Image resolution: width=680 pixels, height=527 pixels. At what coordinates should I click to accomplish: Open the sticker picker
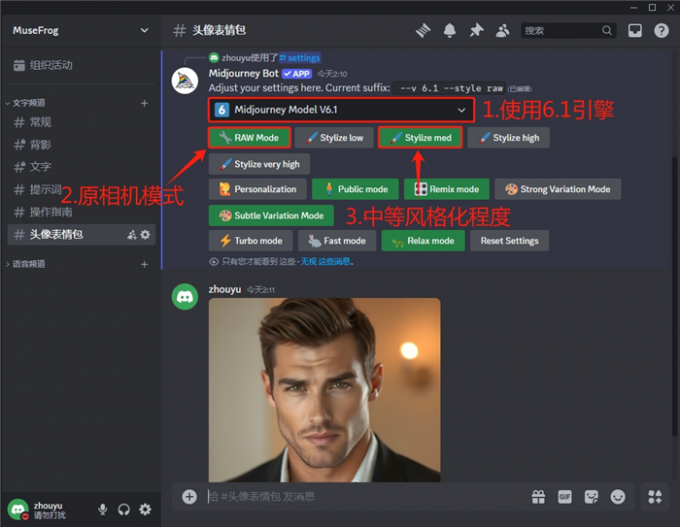pyautogui.click(x=591, y=497)
